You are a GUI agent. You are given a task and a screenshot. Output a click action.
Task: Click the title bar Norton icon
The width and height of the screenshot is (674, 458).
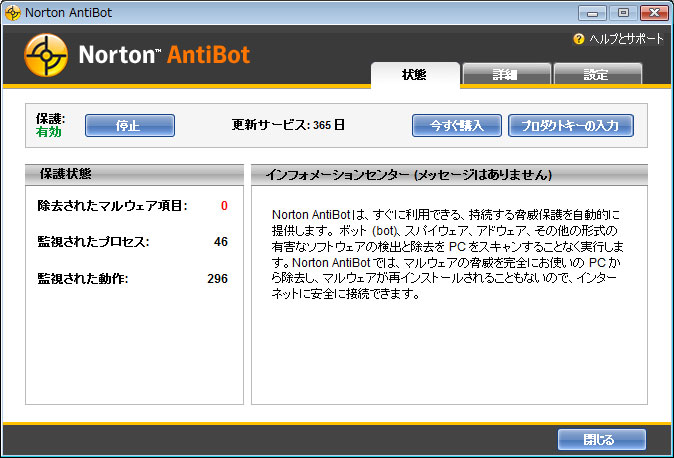pos(13,13)
